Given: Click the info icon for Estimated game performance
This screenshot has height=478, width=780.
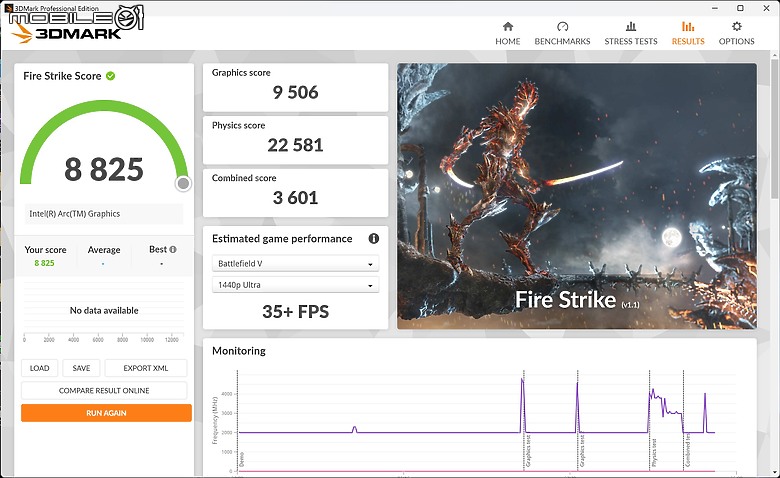Looking at the screenshot, I should coord(374,239).
